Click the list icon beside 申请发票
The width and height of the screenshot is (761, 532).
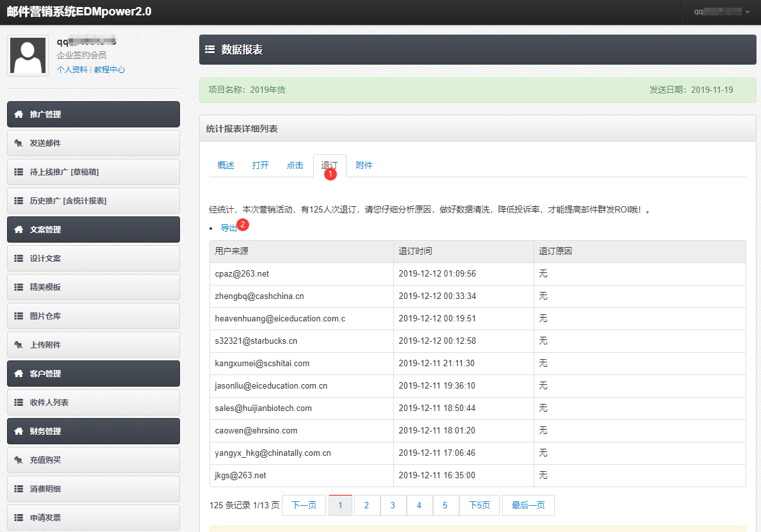19,517
